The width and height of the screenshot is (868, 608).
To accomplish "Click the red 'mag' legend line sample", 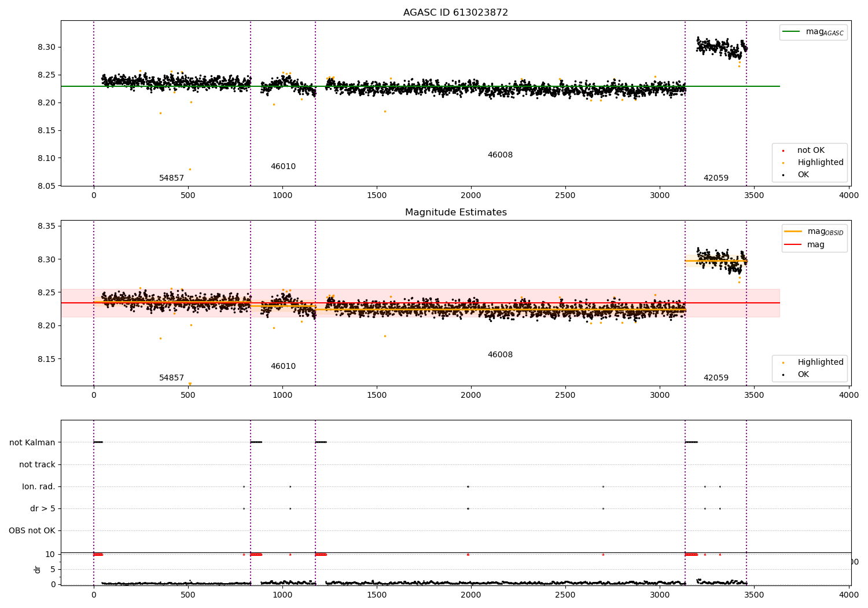I will point(793,245).
